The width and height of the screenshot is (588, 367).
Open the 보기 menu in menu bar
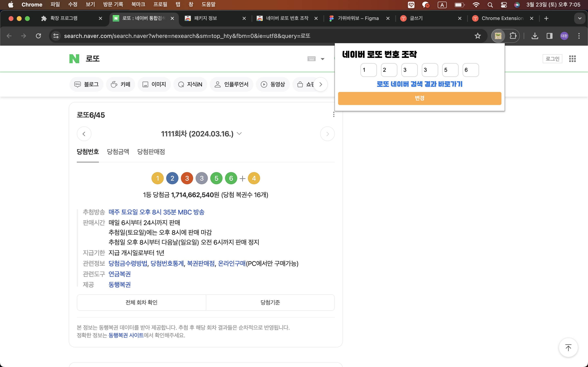[90, 4]
